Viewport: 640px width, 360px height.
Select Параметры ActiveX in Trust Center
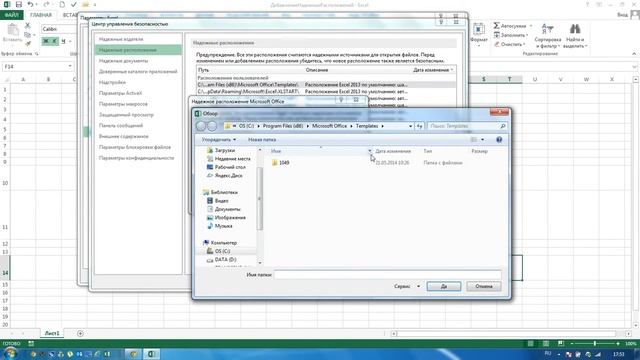point(120,93)
